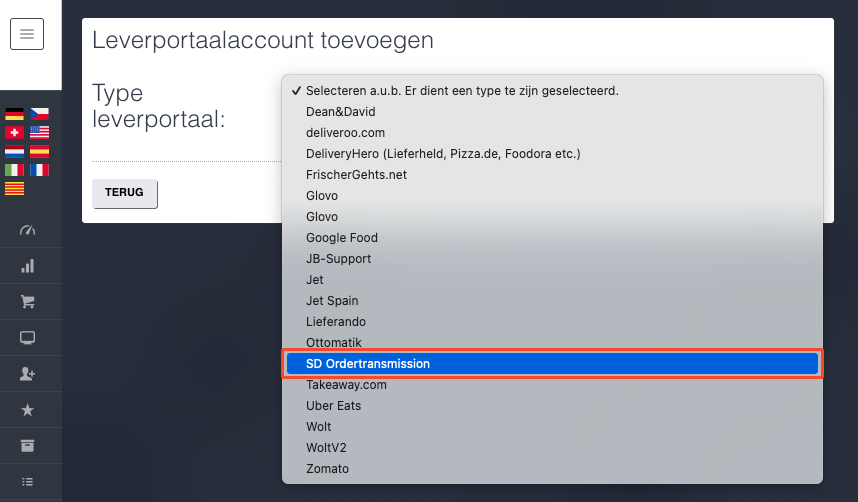Open the bar chart statistics icon

(x=27, y=266)
